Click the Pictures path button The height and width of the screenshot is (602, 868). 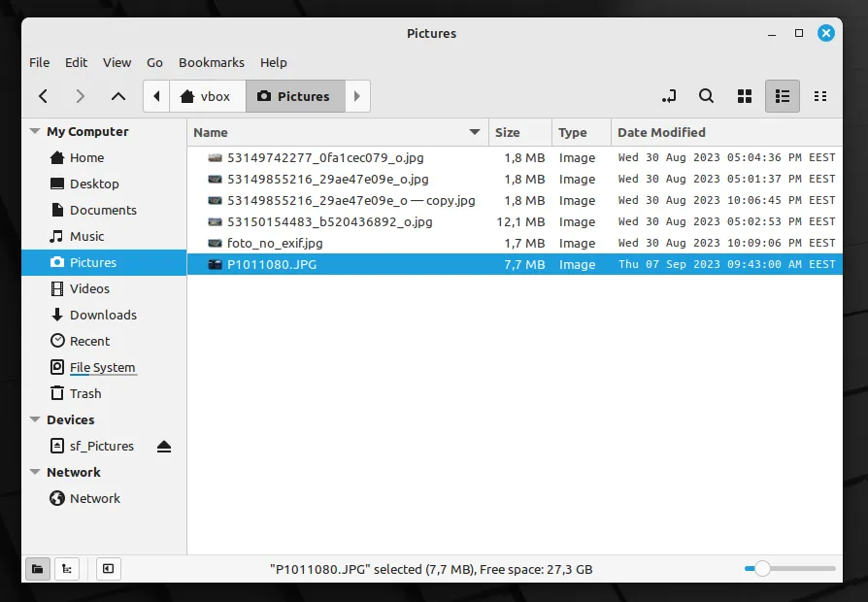coord(295,96)
